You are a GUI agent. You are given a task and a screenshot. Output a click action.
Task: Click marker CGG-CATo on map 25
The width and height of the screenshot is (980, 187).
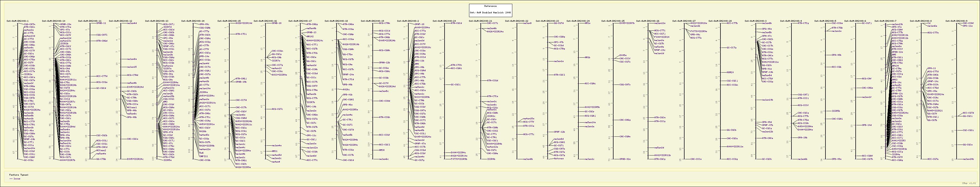(x=625, y=84)
